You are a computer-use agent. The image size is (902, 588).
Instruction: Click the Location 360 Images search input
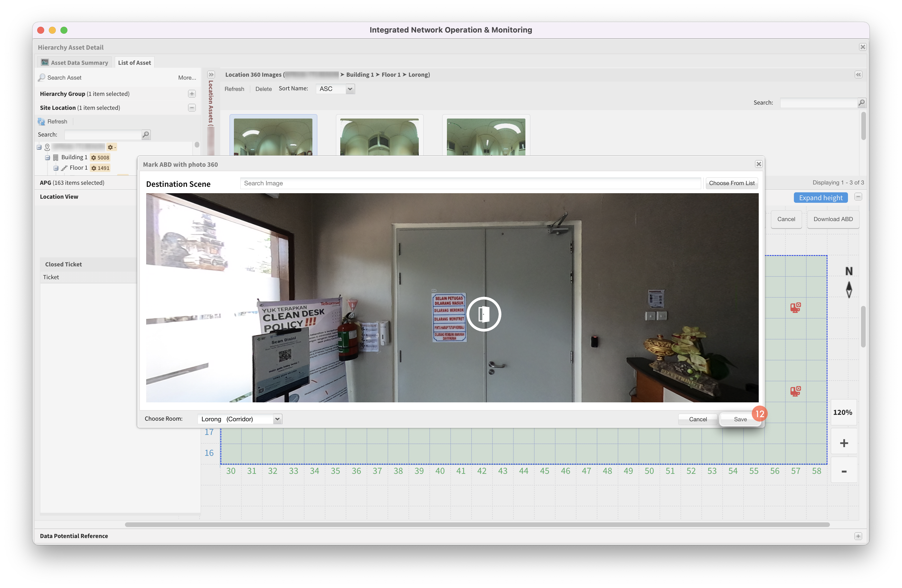point(818,103)
